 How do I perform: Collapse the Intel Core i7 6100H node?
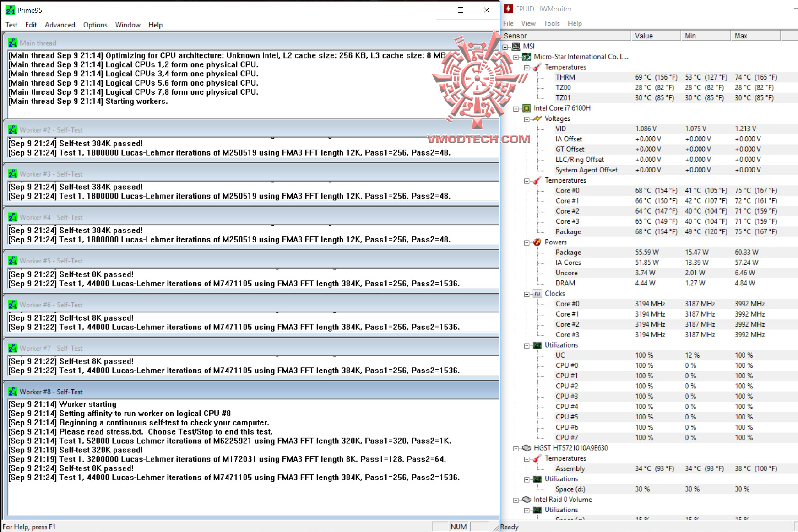(x=516, y=108)
